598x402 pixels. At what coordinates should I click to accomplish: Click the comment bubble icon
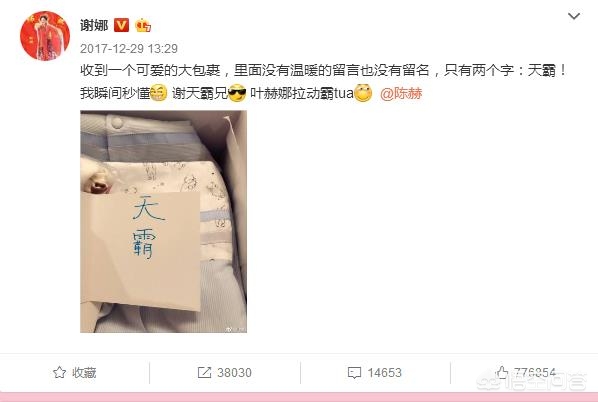click(x=354, y=373)
